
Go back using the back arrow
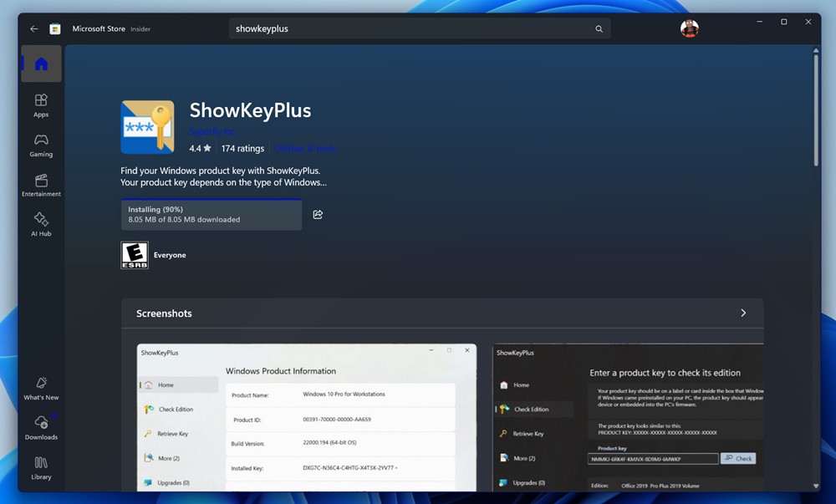[x=34, y=28]
